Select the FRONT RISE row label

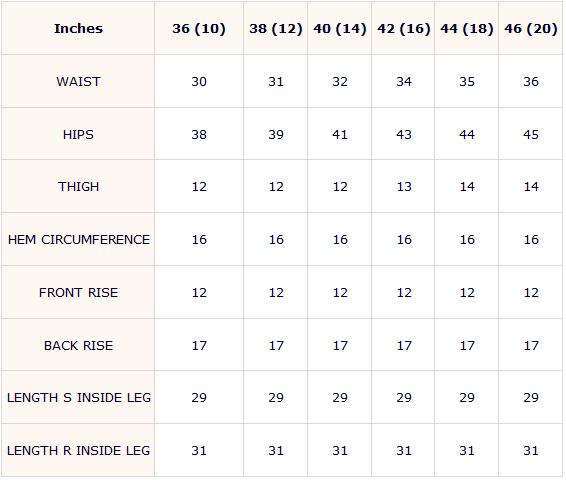78,293
